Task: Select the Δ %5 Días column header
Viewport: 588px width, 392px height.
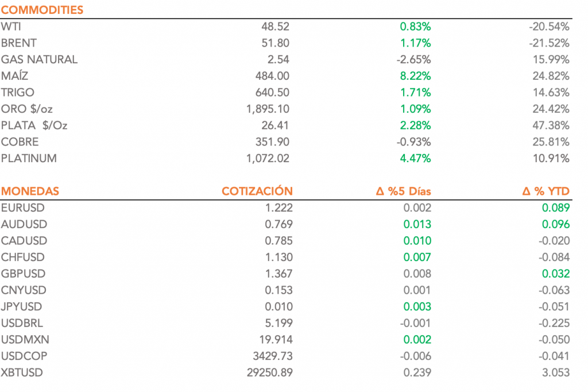Action: coord(403,191)
